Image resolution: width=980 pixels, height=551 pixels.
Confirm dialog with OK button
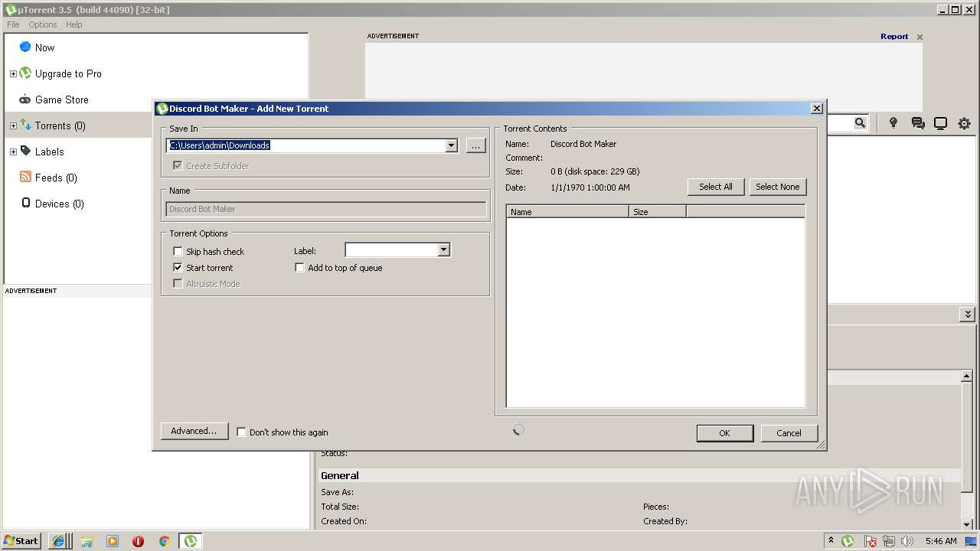pos(724,433)
